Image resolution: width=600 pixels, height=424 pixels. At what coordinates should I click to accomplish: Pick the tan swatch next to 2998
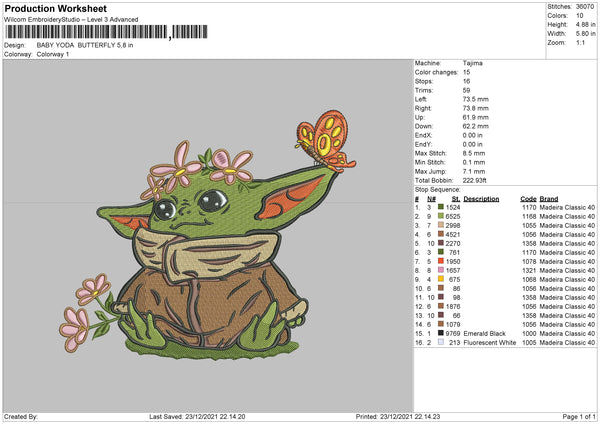(441, 225)
